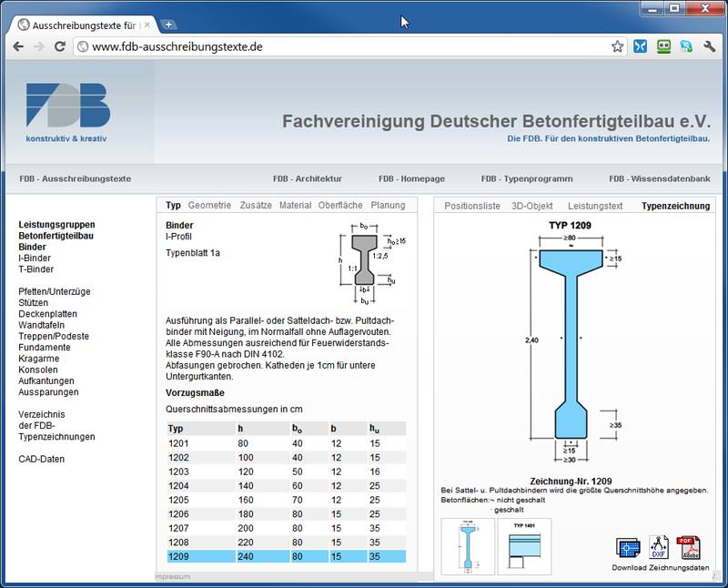Image resolution: width=728 pixels, height=588 pixels.
Task: Select table row Typ 1206
Action: [286, 514]
